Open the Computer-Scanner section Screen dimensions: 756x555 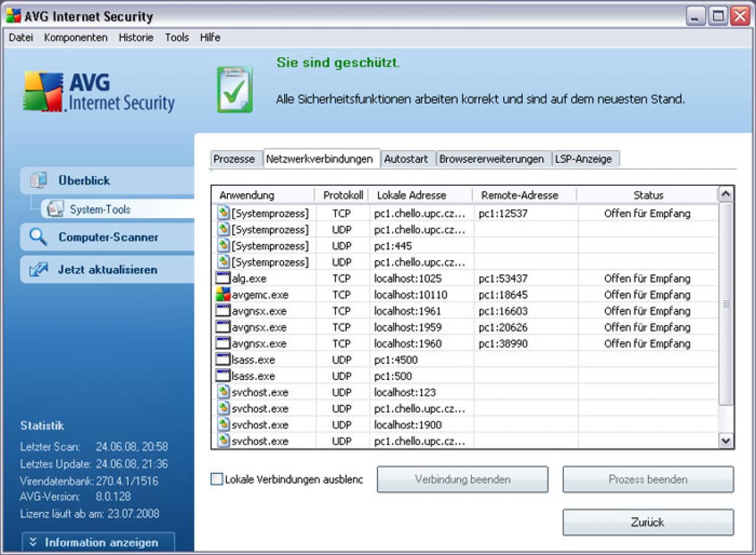107,237
